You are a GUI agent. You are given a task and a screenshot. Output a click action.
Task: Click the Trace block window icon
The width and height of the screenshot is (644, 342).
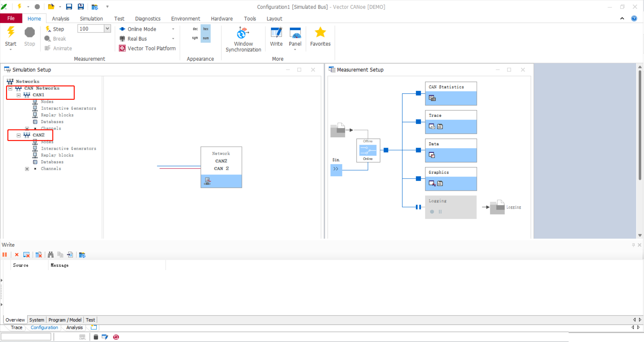[432, 126]
